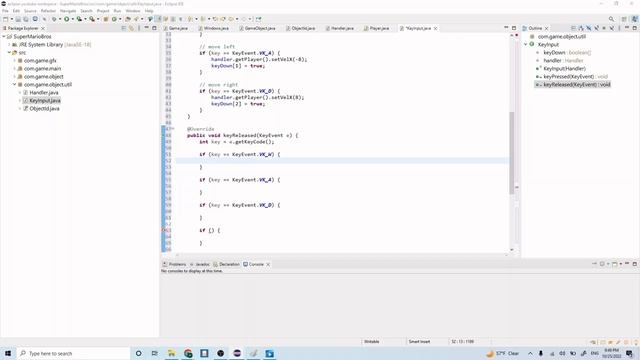
Task: Collapse the src folder
Action: [x=9, y=53]
